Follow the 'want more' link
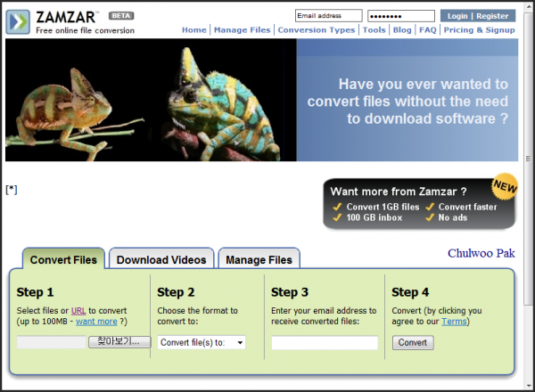Image resolution: width=535 pixels, height=392 pixels. [x=96, y=320]
